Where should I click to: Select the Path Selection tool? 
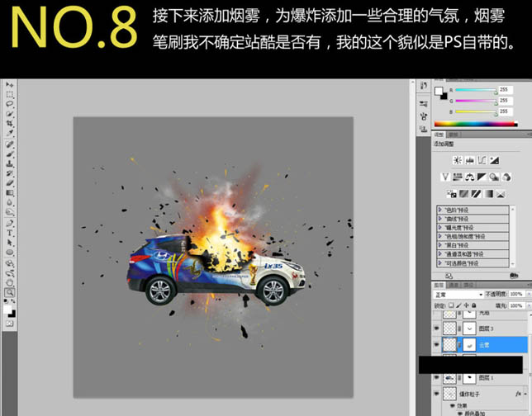pos(10,243)
